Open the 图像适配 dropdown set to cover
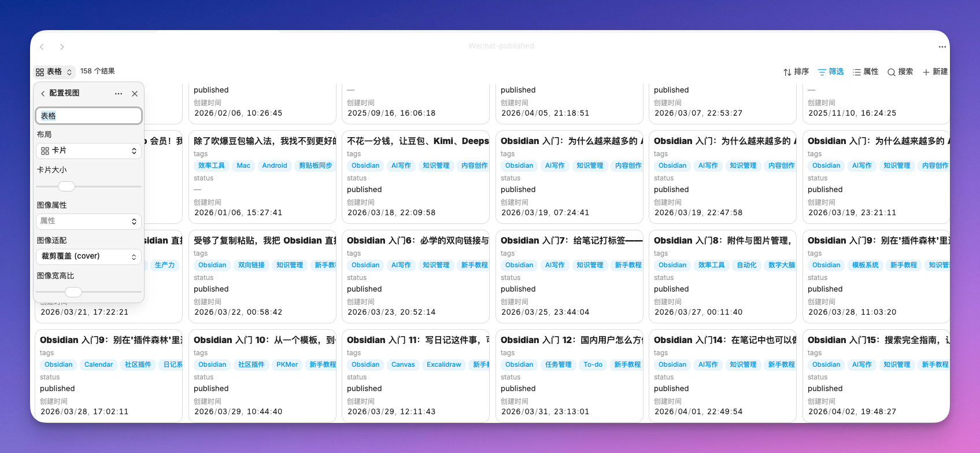 pos(88,257)
